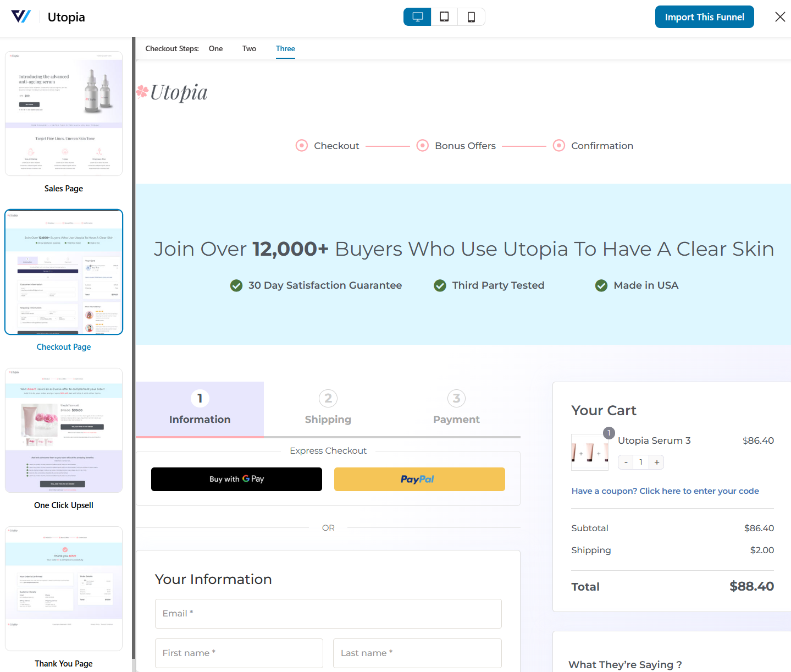Close the funnel preview

[x=780, y=17]
